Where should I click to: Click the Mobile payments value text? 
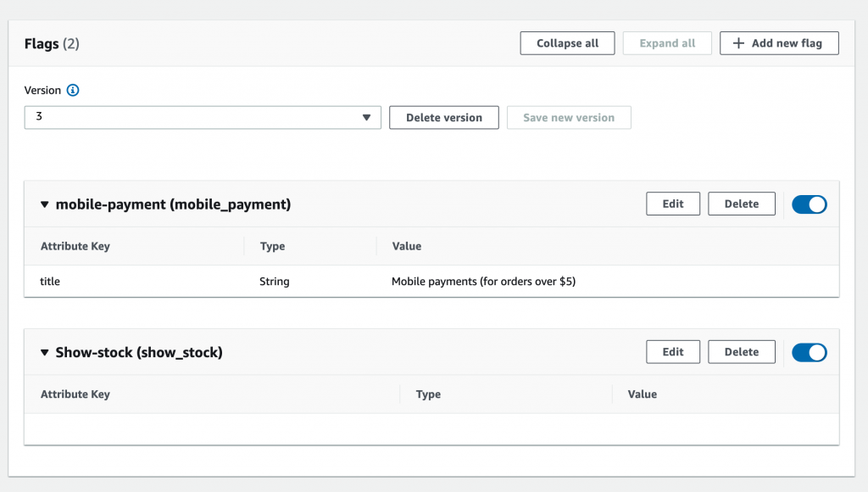click(x=483, y=282)
